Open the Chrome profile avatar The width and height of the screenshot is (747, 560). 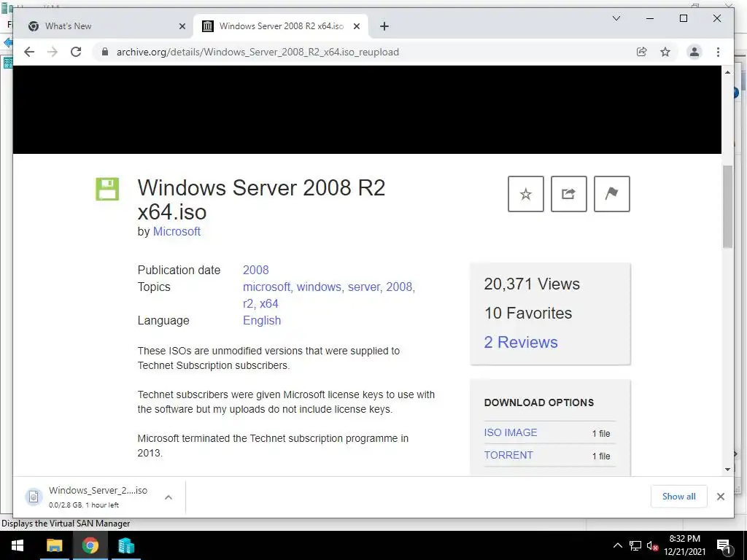(x=694, y=52)
